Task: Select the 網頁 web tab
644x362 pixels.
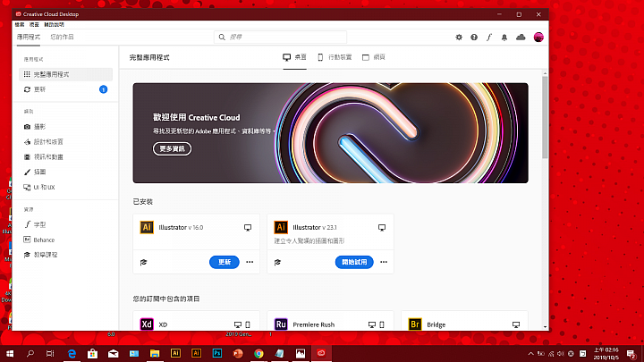Action: (x=374, y=57)
